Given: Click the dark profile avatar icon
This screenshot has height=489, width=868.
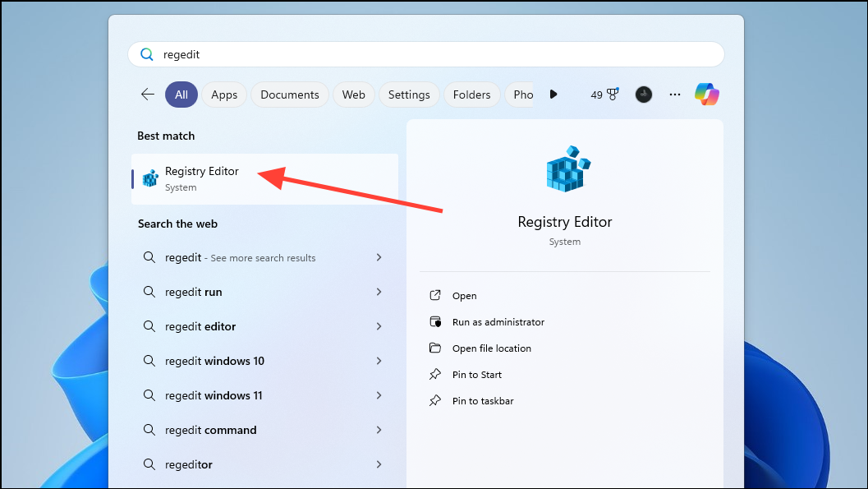Looking at the screenshot, I should click(x=643, y=95).
